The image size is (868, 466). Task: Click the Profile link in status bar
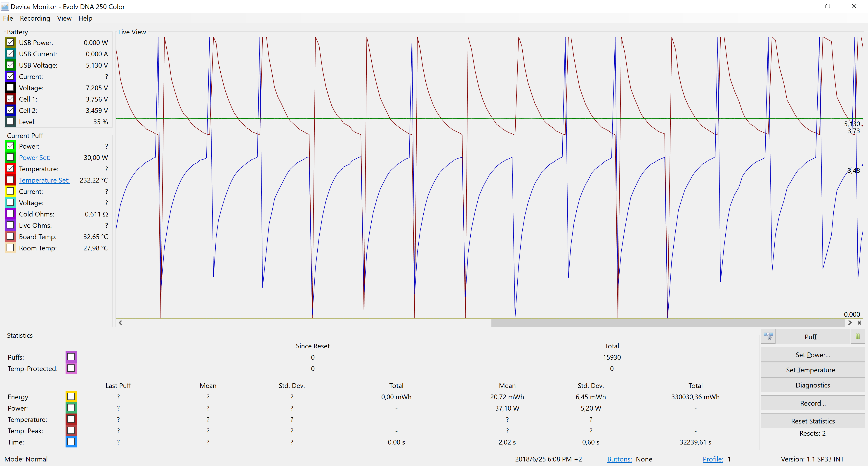(x=713, y=459)
